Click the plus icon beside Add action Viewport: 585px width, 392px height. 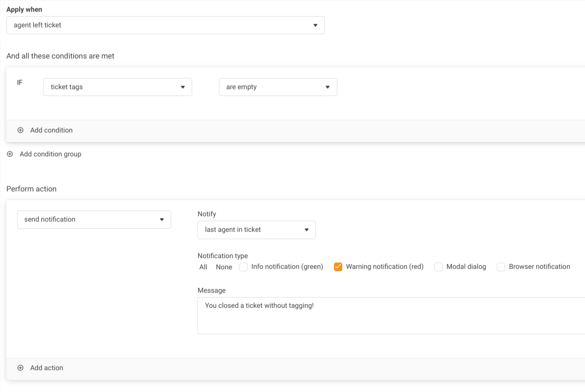(20, 368)
